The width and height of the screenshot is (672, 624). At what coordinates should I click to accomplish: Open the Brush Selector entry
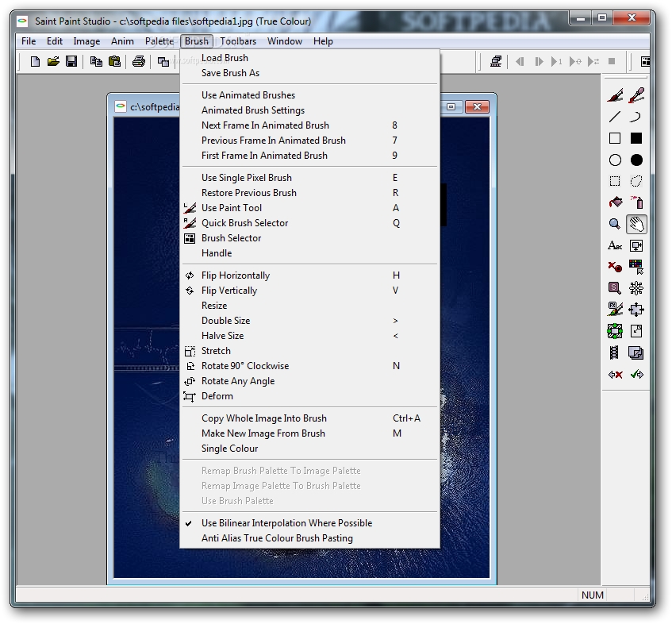coord(309,237)
